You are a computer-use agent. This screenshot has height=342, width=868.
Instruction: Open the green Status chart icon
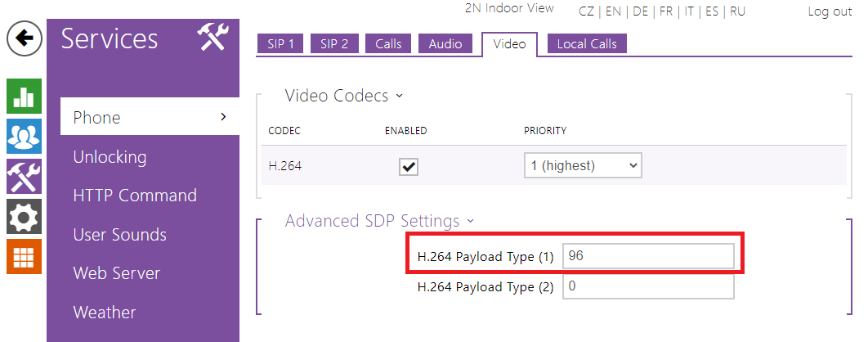point(24,97)
